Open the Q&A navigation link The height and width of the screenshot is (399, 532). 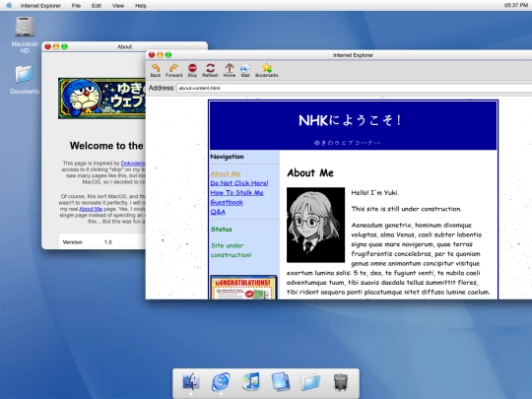tap(218, 212)
